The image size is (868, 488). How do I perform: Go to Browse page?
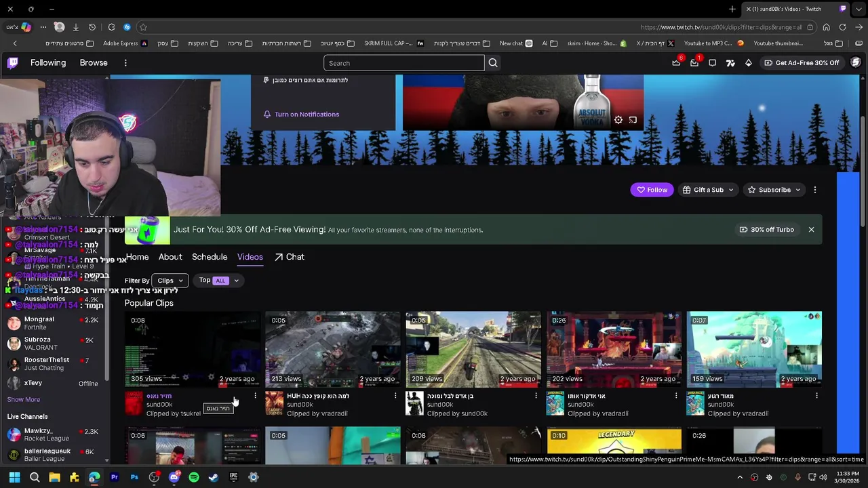94,63
